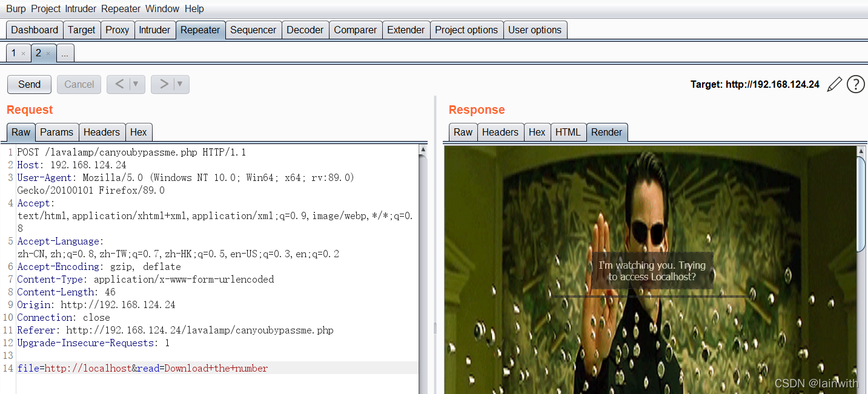Click the Upgrade-Insecure-Requests line
Image resolution: width=868 pixels, height=394 pixels.
click(x=93, y=343)
